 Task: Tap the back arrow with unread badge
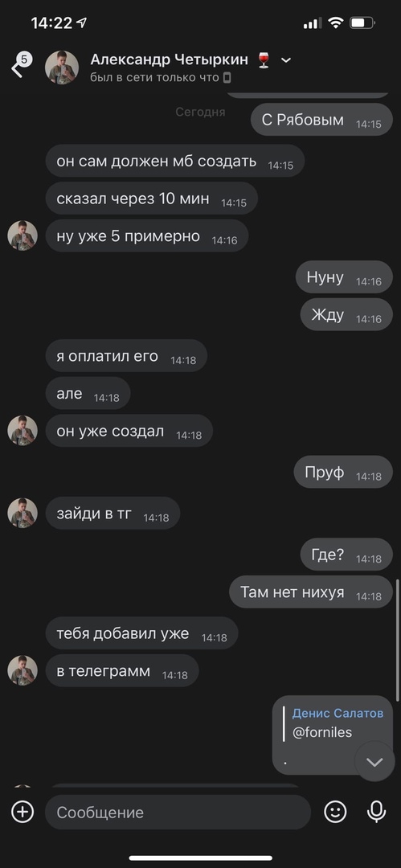tap(21, 66)
